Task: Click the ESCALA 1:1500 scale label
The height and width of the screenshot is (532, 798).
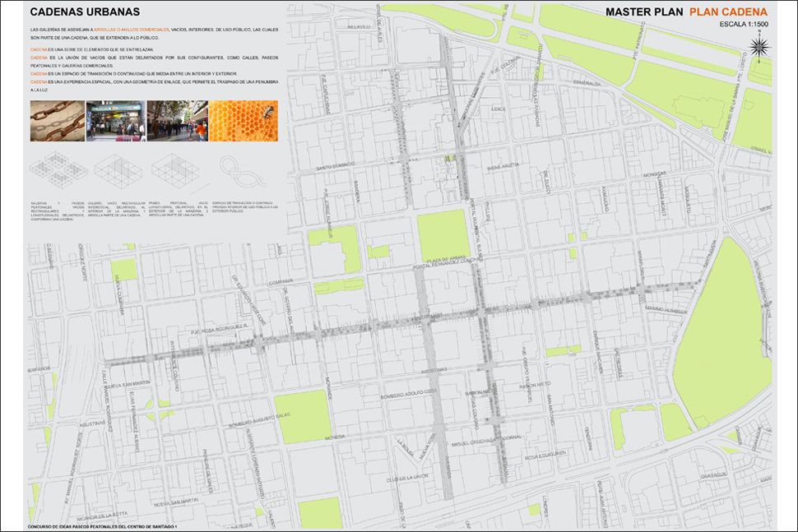Action: point(743,25)
